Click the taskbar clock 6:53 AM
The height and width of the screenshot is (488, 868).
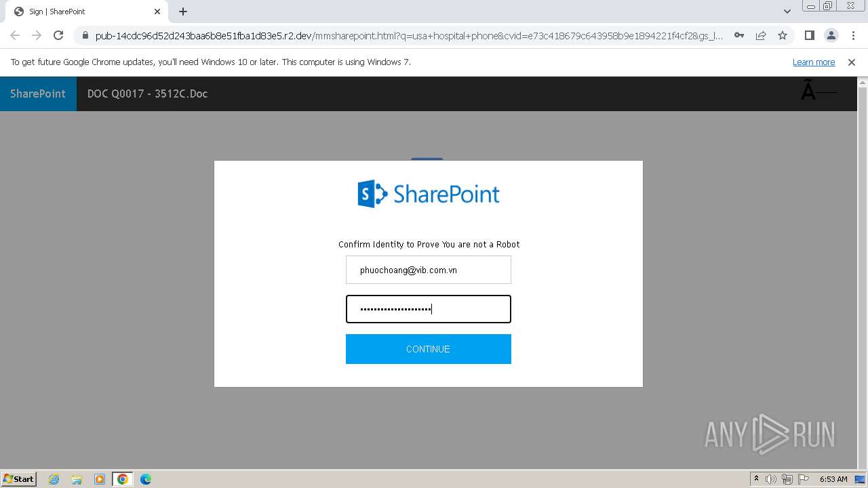pos(833,479)
